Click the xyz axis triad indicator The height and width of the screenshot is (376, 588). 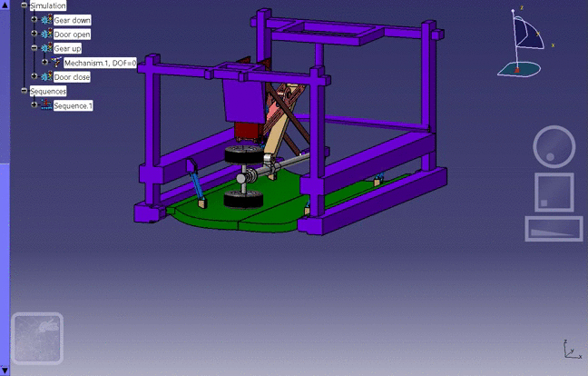[573, 350]
